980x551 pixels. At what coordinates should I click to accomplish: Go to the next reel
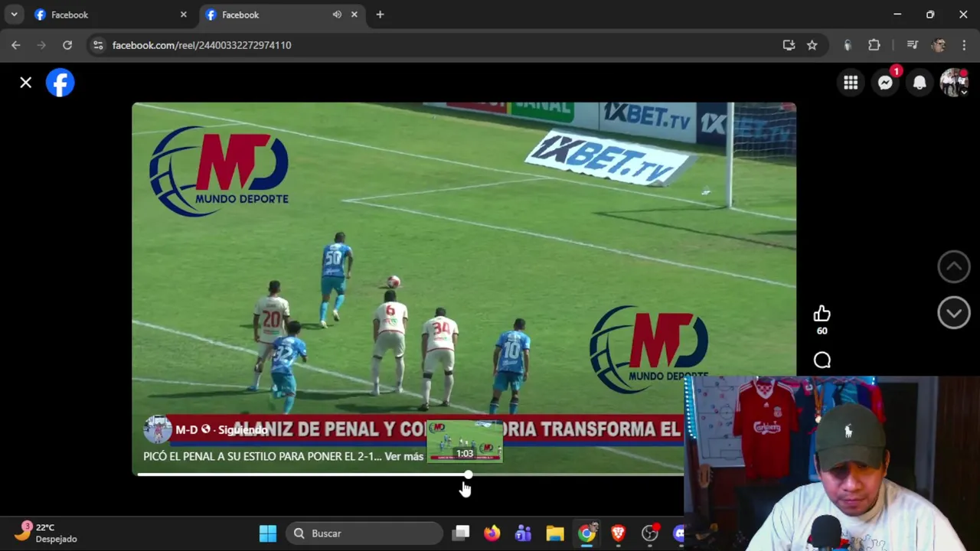tap(954, 312)
